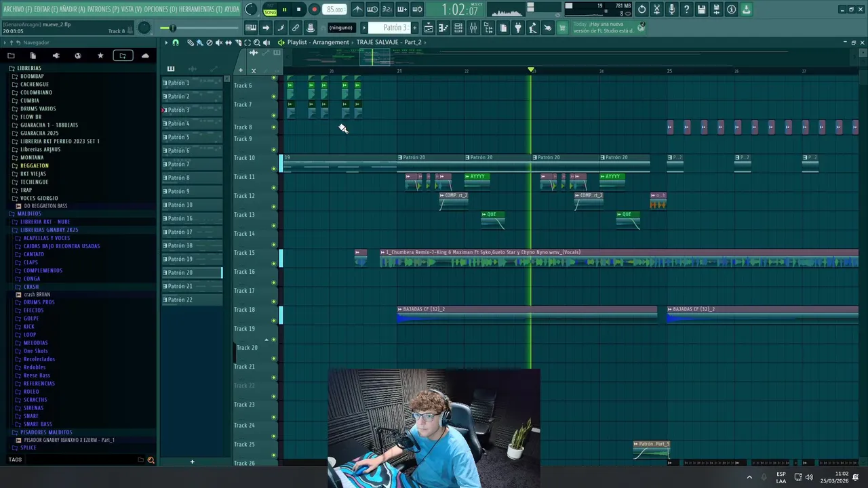Stop playback with the square button
This screenshot has height=488, width=868.
pos(298,9)
